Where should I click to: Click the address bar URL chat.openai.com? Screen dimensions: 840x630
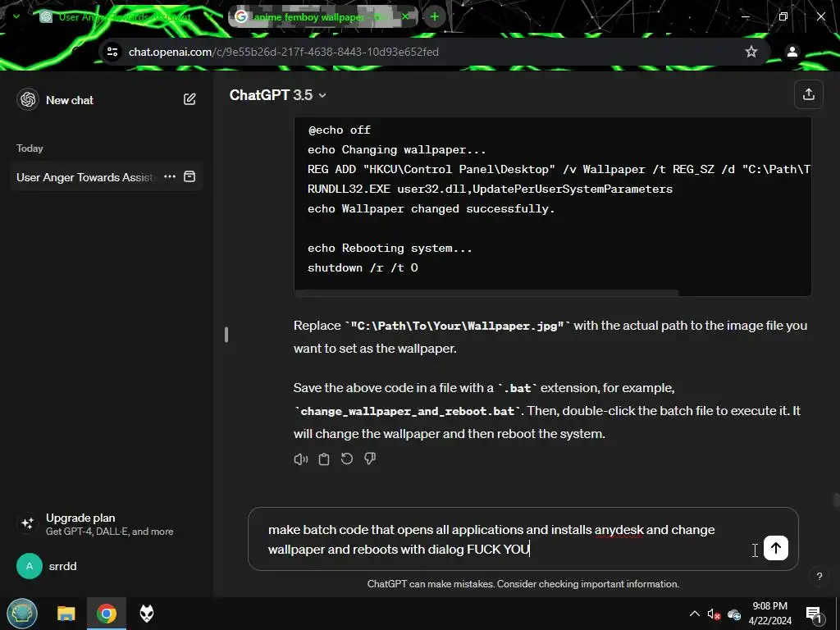click(283, 52)
